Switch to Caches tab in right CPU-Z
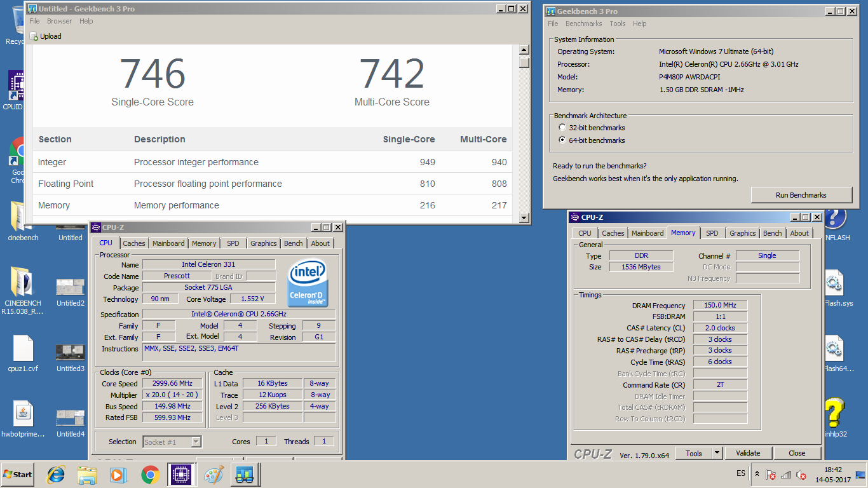 (x=613, y=233)
